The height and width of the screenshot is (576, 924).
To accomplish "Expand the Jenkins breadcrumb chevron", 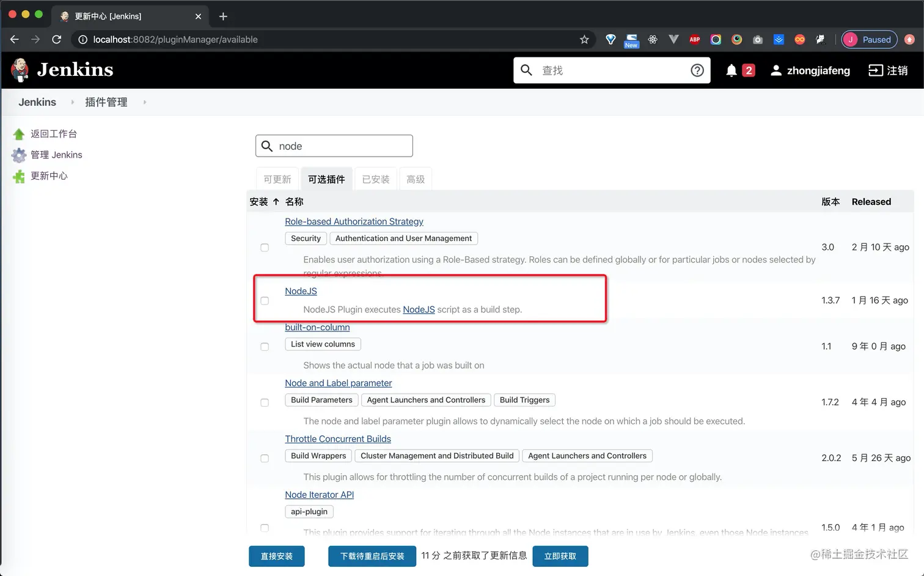I will (72, 102).
